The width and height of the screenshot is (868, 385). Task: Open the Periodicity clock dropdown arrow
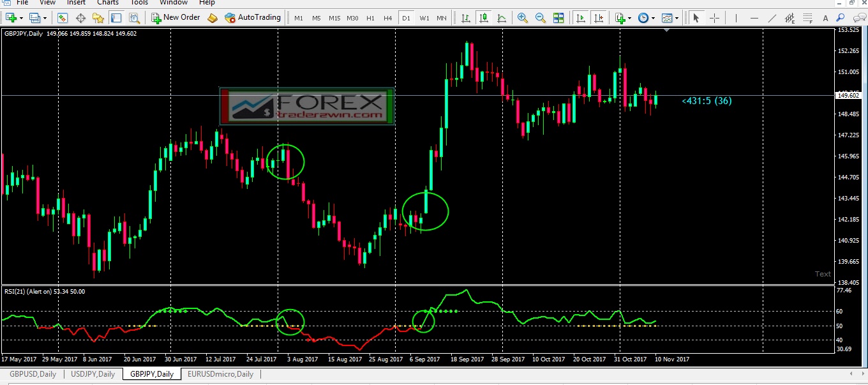[653, 18]
